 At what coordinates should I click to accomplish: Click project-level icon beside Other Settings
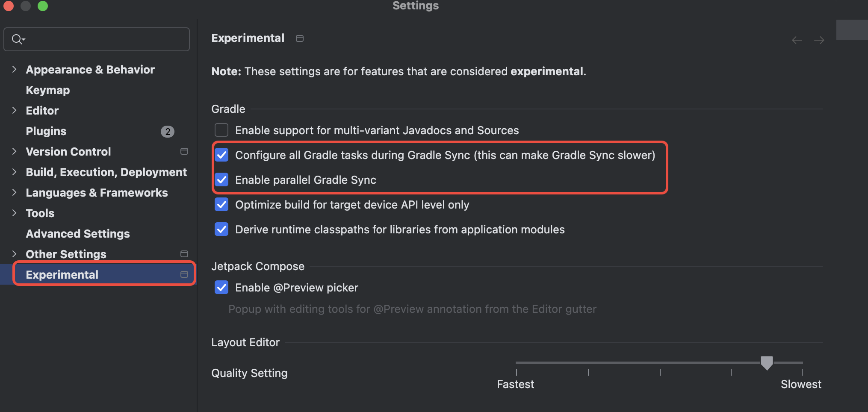click(x=184, y=254)
